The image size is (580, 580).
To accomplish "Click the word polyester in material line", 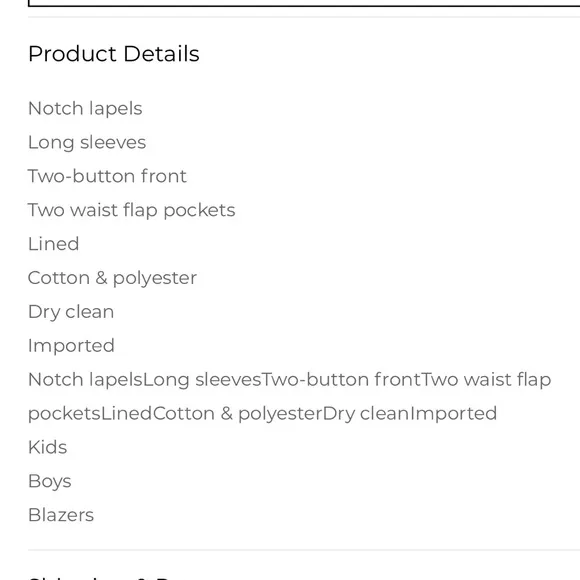I will pos(155,279).
